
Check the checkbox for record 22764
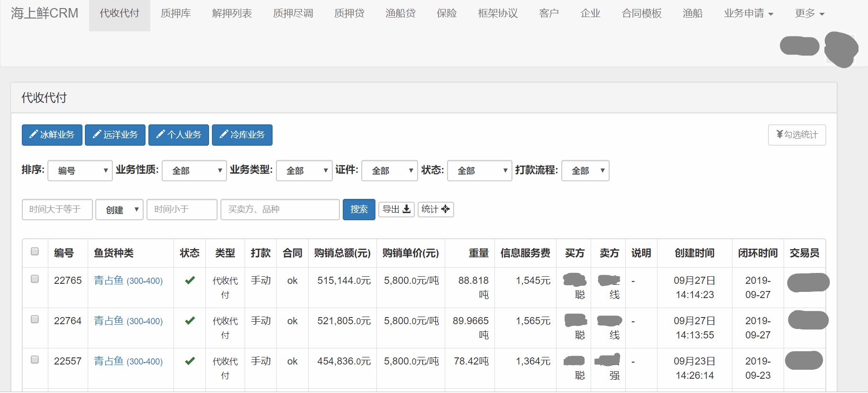[35, 319]
